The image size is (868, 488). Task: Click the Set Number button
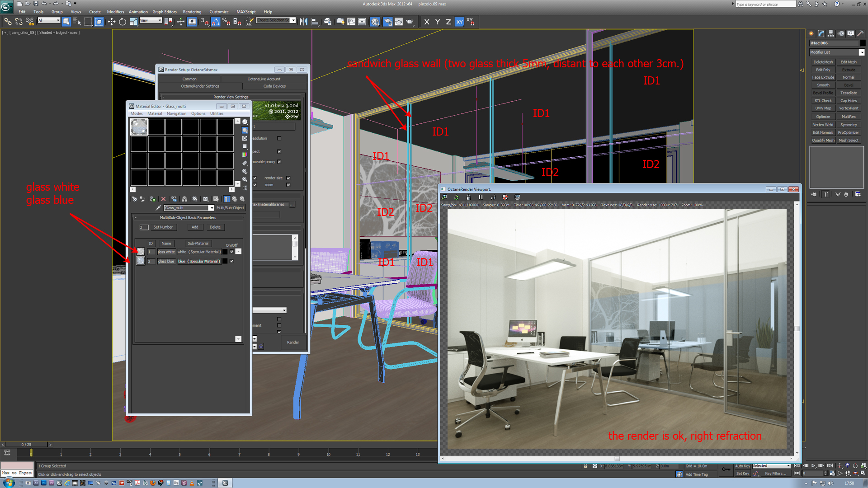pos(163,227)
